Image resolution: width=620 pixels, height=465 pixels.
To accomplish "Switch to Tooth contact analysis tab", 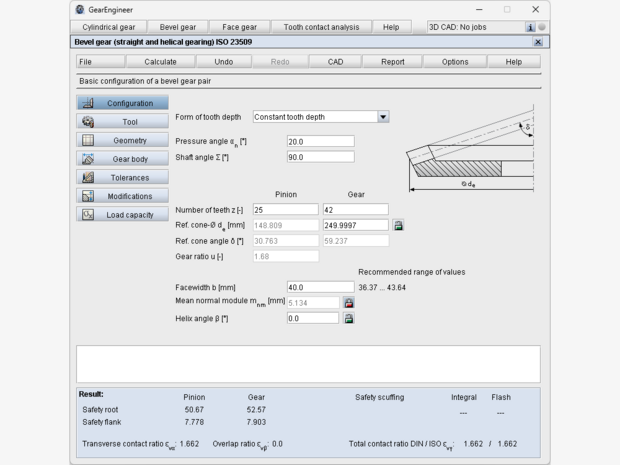I will point(321,27).
